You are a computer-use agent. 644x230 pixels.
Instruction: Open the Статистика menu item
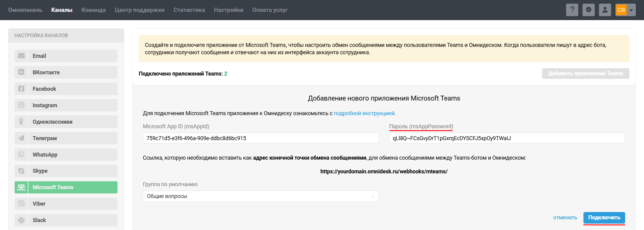[x=189, y=10]
